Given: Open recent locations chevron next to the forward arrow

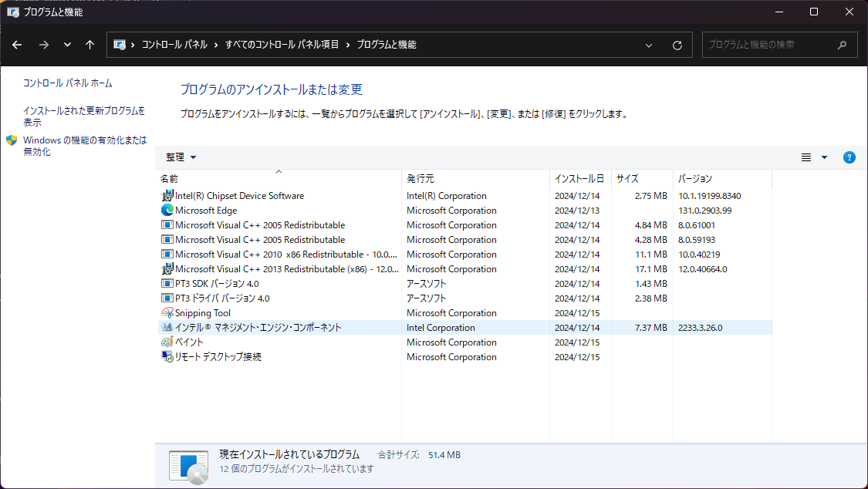Looking at the screenshot, I should point(67,45).
